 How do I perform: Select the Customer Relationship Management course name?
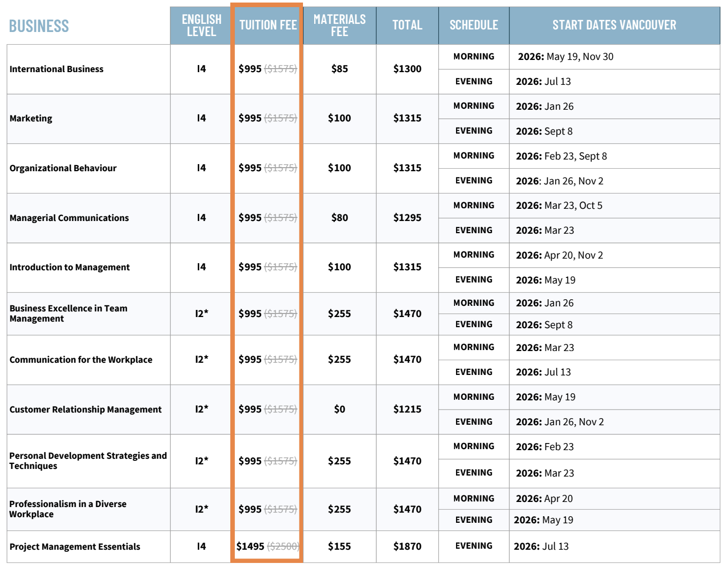[x=85, y=409]
